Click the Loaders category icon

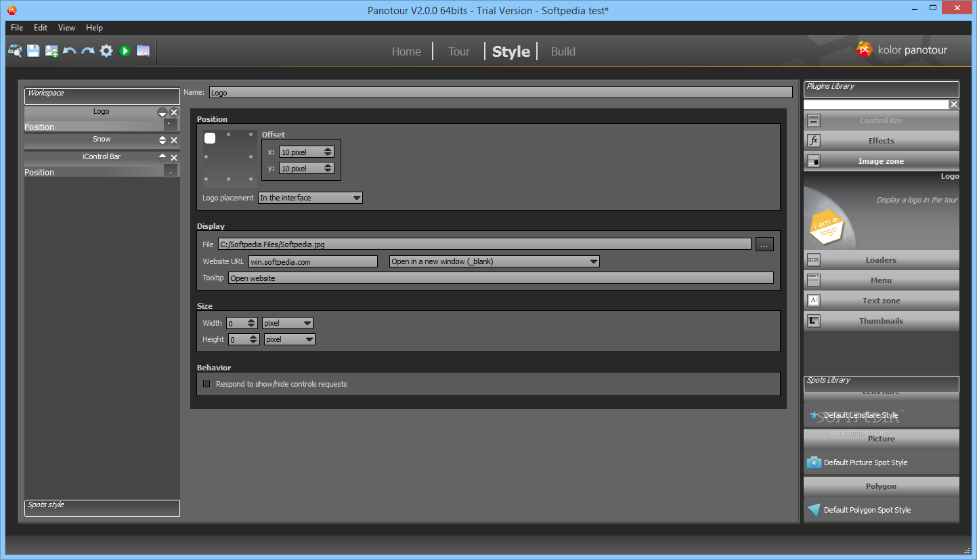point(814,260)
